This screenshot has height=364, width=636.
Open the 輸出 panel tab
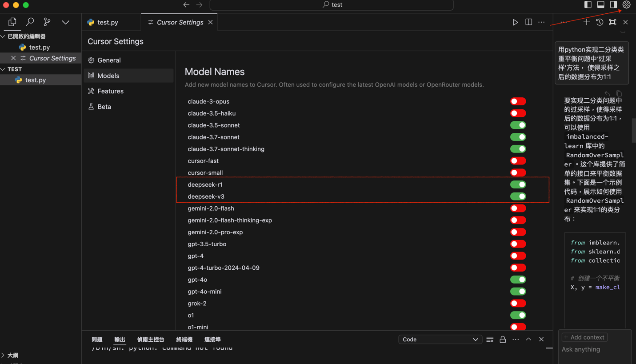coord(120,340)
